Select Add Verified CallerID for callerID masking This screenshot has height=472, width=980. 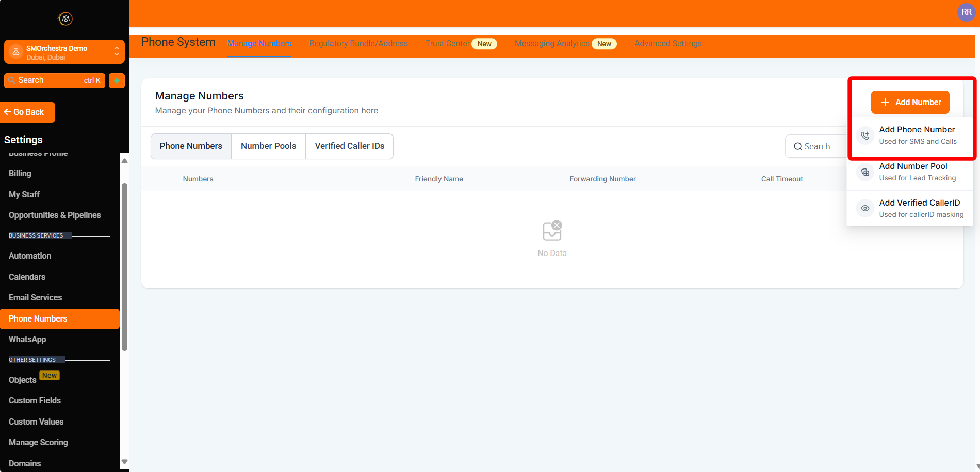click(920, 203)
